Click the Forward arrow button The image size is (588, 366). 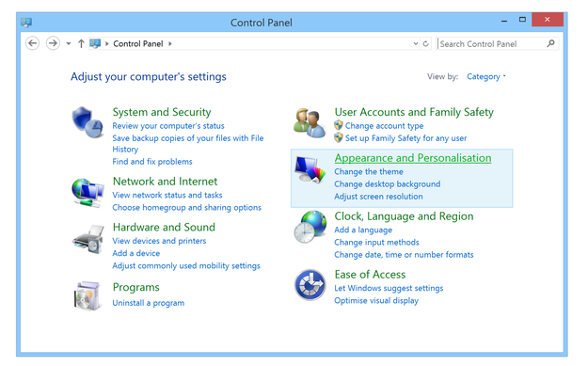pos(53,43)
